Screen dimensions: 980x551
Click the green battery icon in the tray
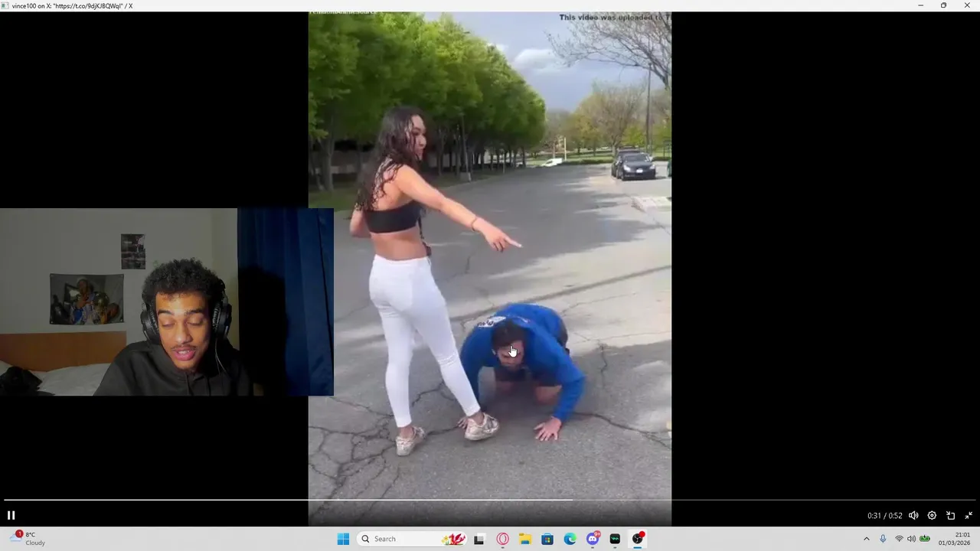(925, 539)
